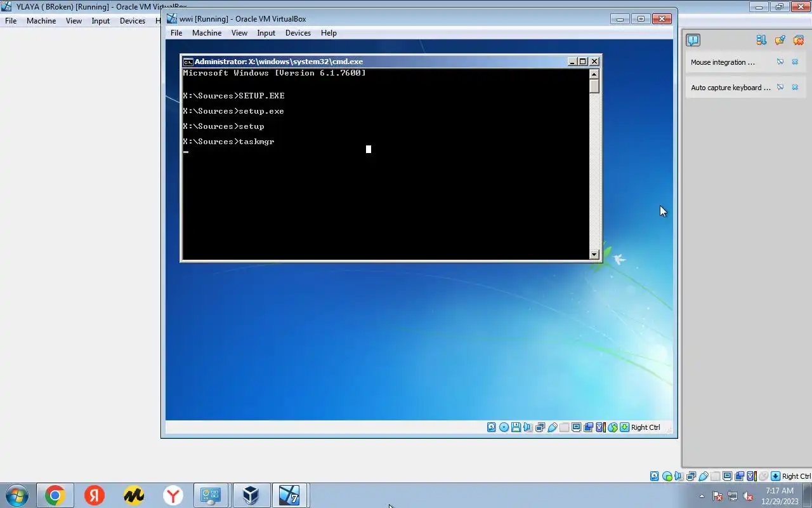This screenshot has width=812, height=508.
Task: Click network icon in YLAYA status bar
Action: 691,476
